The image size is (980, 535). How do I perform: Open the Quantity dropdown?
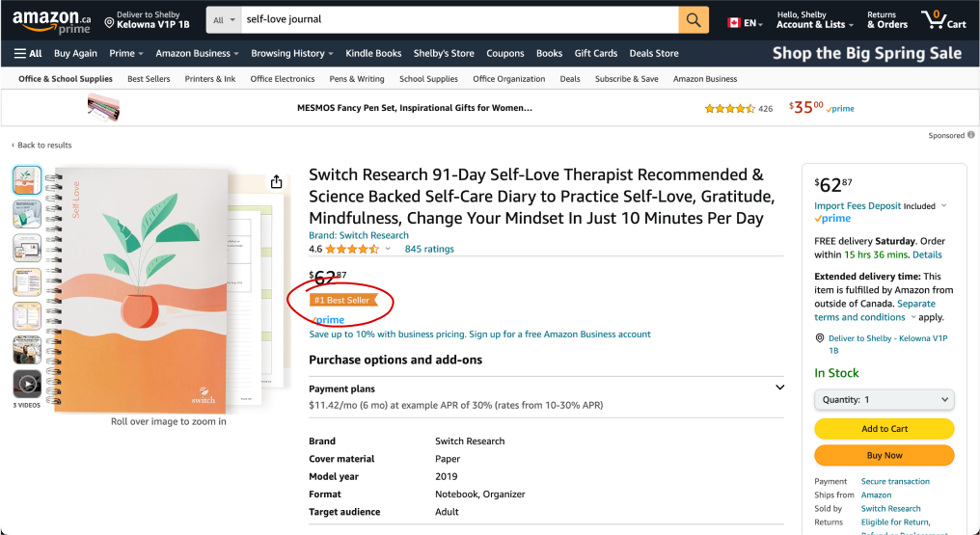tap(884, 399)
